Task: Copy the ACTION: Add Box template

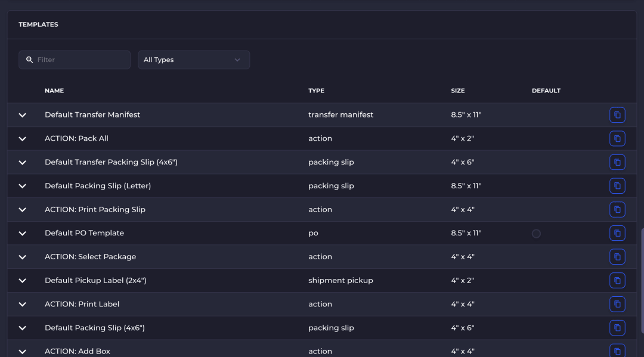Action: 617,351
